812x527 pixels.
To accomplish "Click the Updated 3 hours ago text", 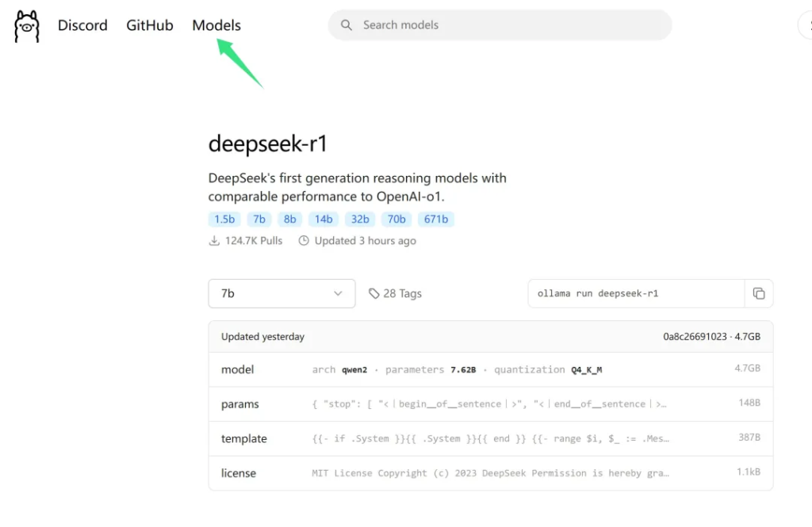I will [x=365, y=241].
